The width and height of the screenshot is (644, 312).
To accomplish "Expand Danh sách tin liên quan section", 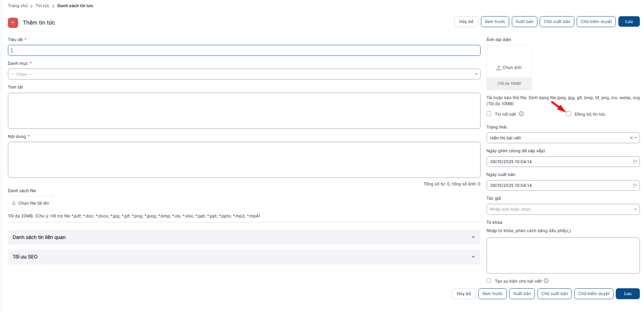I will pos(244,238).
